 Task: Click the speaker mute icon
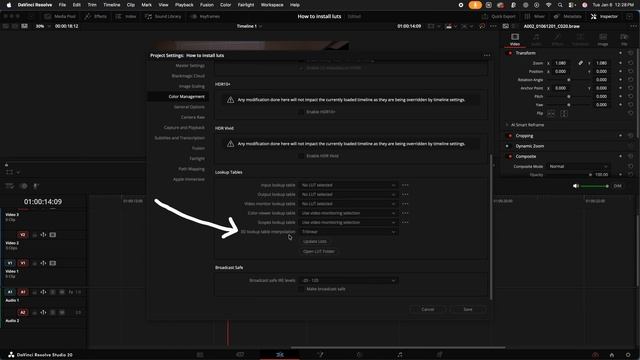(576, 186)
